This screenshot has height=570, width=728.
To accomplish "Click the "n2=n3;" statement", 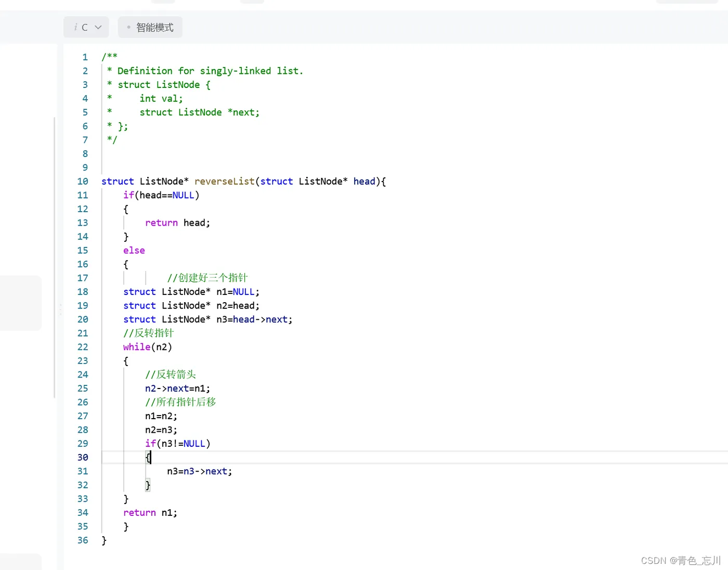I will click(161, 430).
